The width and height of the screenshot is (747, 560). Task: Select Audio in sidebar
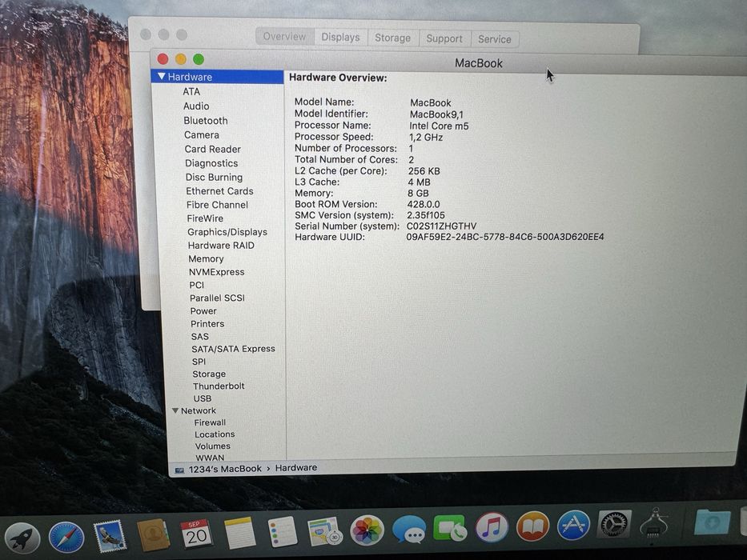tap(196, 106)
